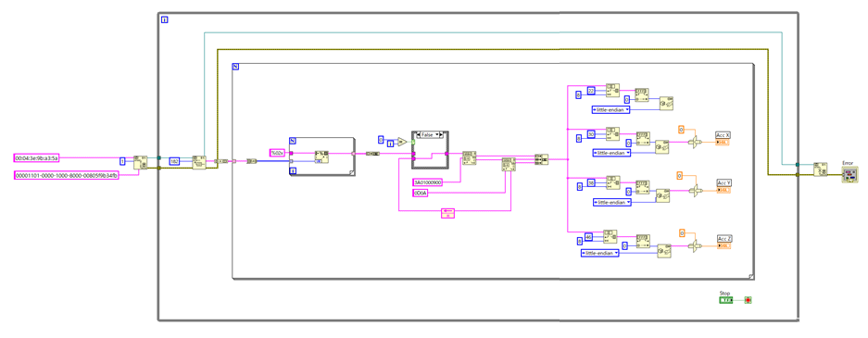
Task: Click the loop condition stop terminal
Action: tap(748, 300)
